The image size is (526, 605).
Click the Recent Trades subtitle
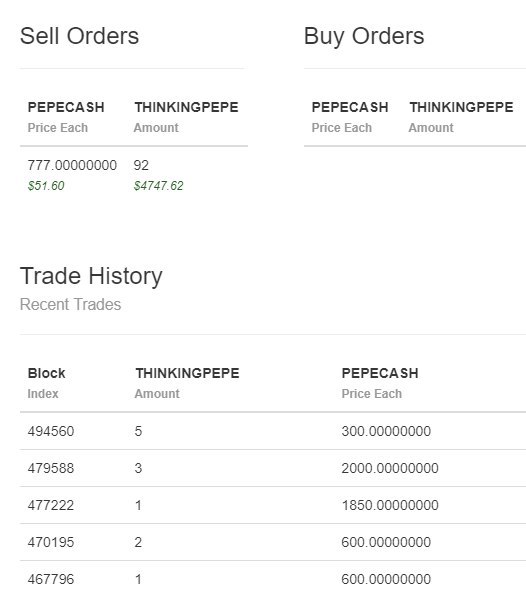pos(71,304)
